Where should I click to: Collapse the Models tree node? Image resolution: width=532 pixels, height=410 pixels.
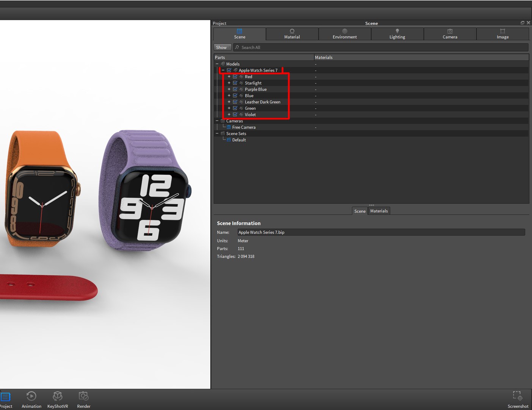coord(217,64)
